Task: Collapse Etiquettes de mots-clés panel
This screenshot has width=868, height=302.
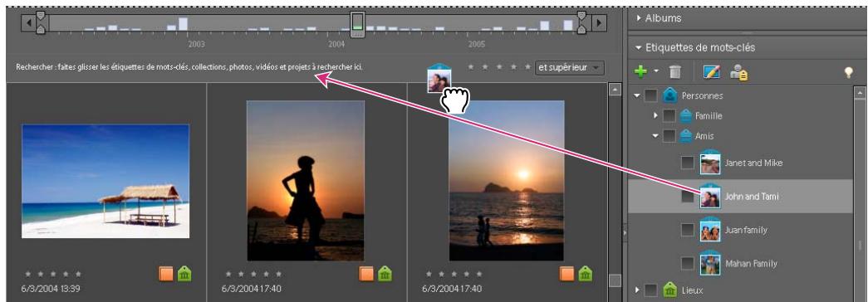Action: [x=639, y=47]
